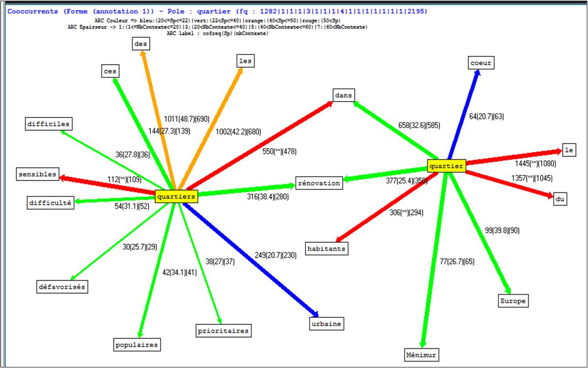Select the 'Europe' word node
This screenshot has width=588, height=368.
(x=513, y=301)
